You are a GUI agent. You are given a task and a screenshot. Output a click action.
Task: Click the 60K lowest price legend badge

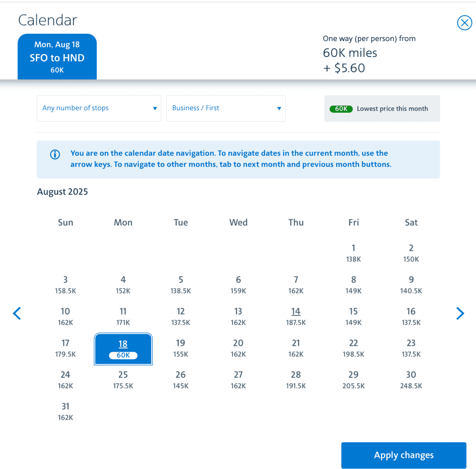341,109
